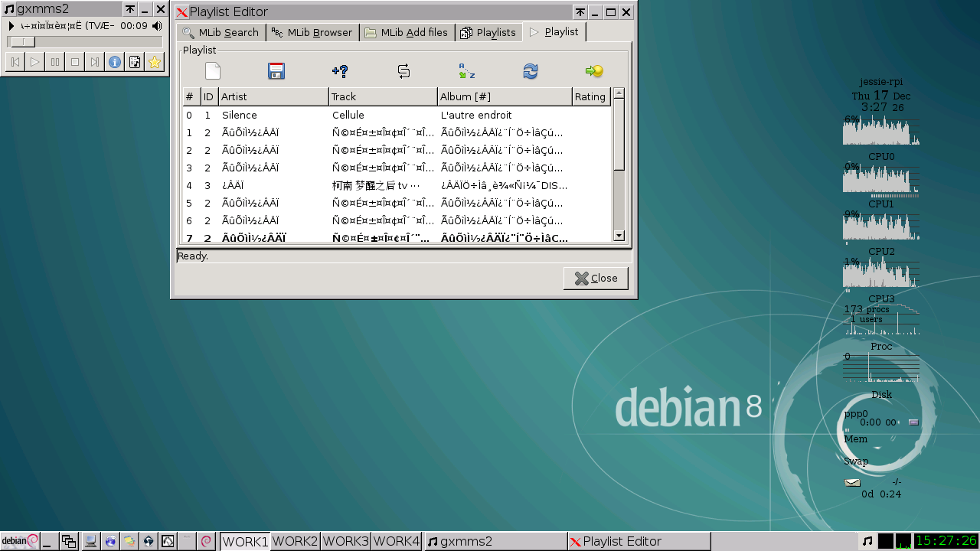
Task: Click the yellow star icon in gxmms2
Action: click(x=155, y=62)
